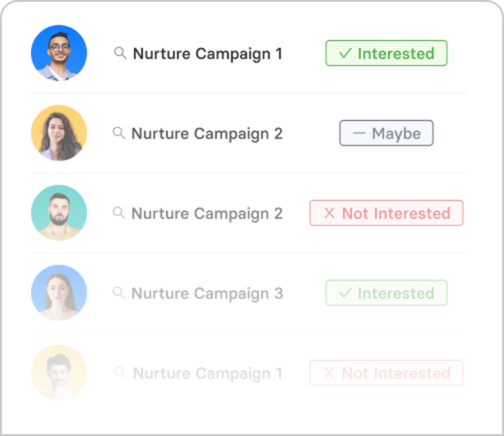Image resolution: width=504 pixels, height=436 pixels.
Task: Click the bearded man's avatar on teal background
Action: [59, 213]
